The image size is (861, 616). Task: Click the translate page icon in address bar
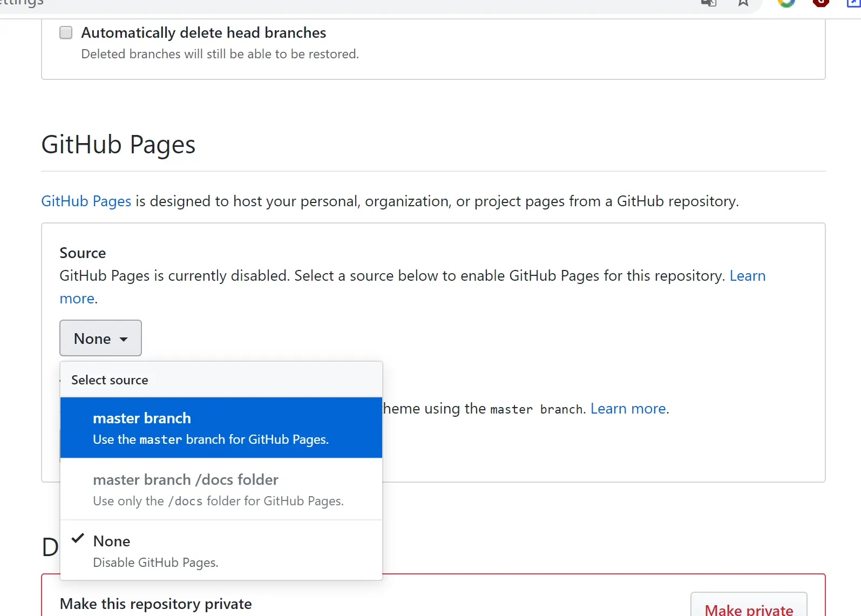tap(708, 3)
